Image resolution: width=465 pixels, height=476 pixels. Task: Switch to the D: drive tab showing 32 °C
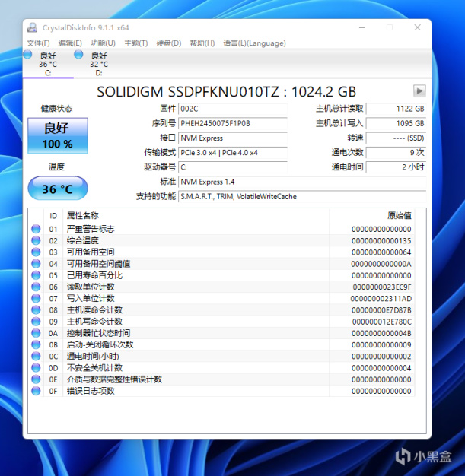99,64
